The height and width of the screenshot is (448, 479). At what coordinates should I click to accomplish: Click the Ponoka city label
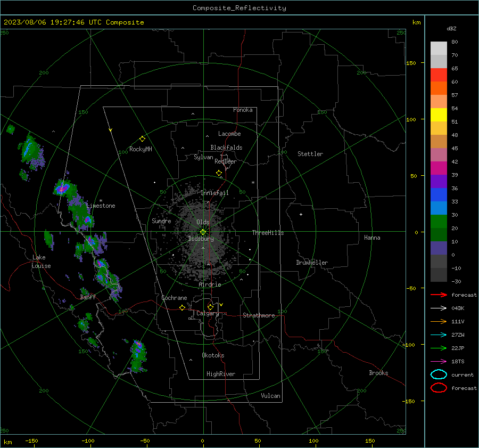click(x=243, y=110)
